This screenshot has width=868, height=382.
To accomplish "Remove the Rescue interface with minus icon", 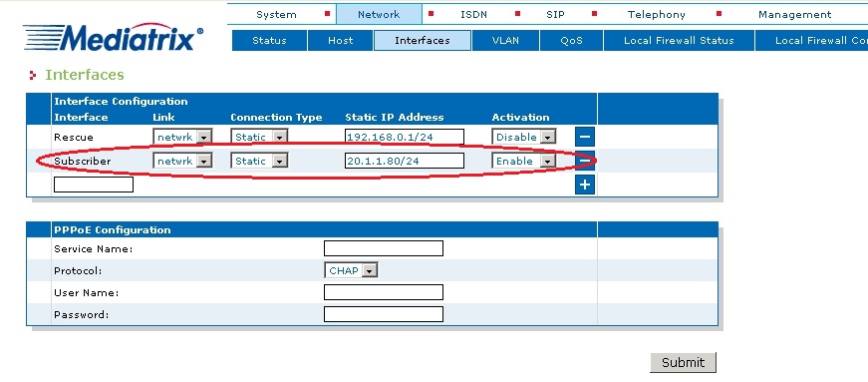I will point(585,137).
